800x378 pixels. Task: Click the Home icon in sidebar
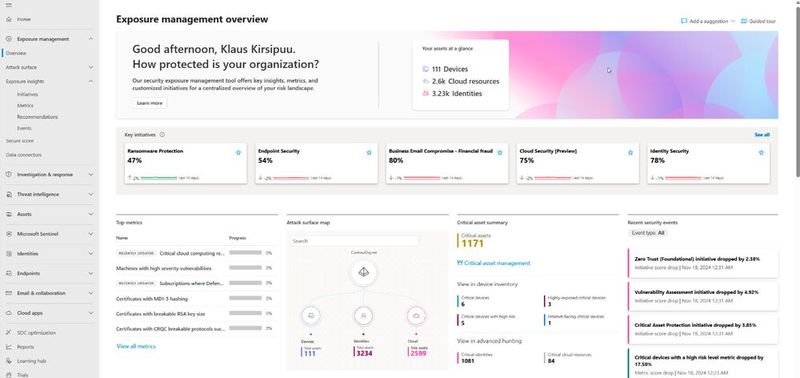pyautogui.click(x=9, y=19)
